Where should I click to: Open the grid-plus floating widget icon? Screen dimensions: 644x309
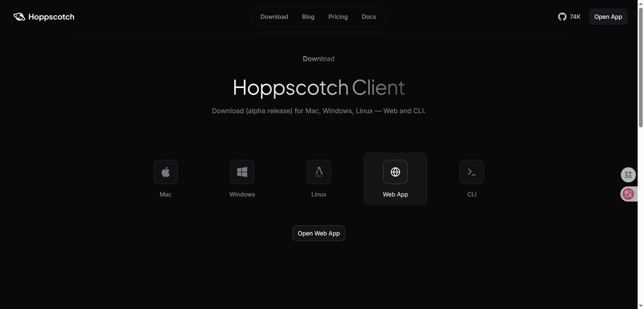628,175
